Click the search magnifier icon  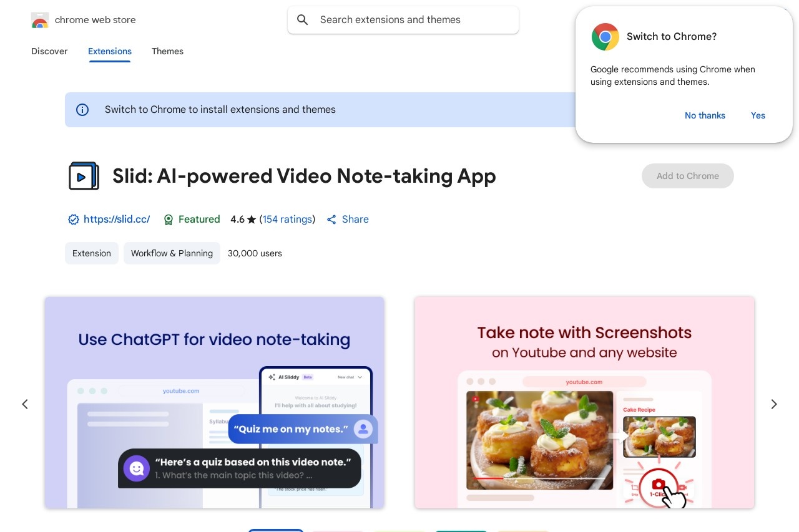(x=303, y=20)
